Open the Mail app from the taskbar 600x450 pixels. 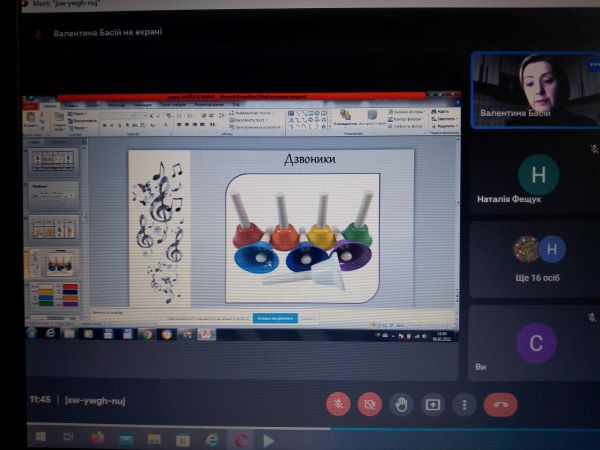pos(126,439)
